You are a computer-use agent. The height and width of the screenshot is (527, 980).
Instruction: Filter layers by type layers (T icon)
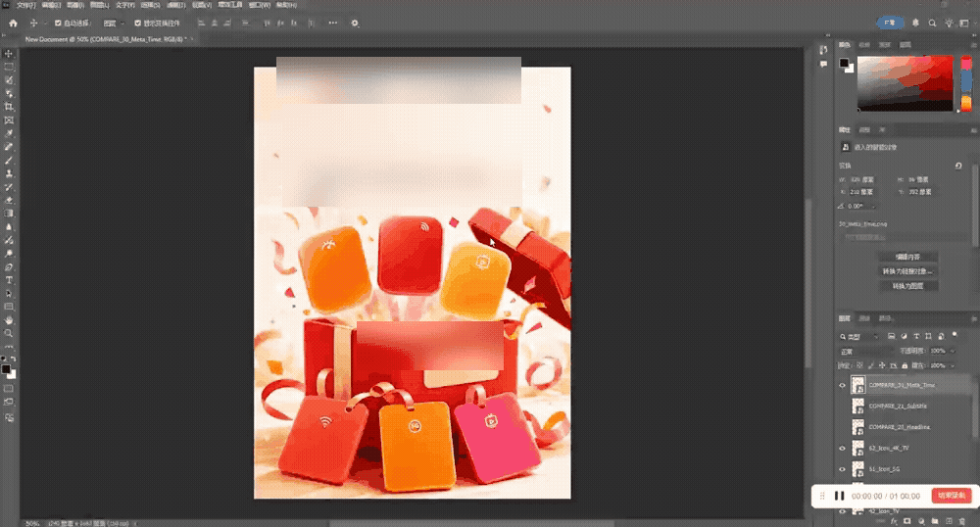916,337
